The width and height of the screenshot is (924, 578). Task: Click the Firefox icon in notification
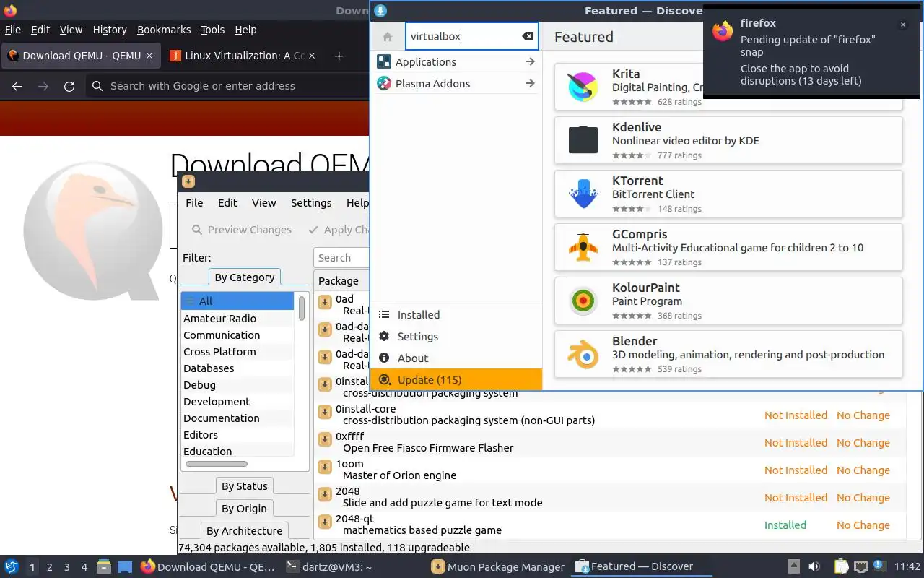tap(722, 31)
